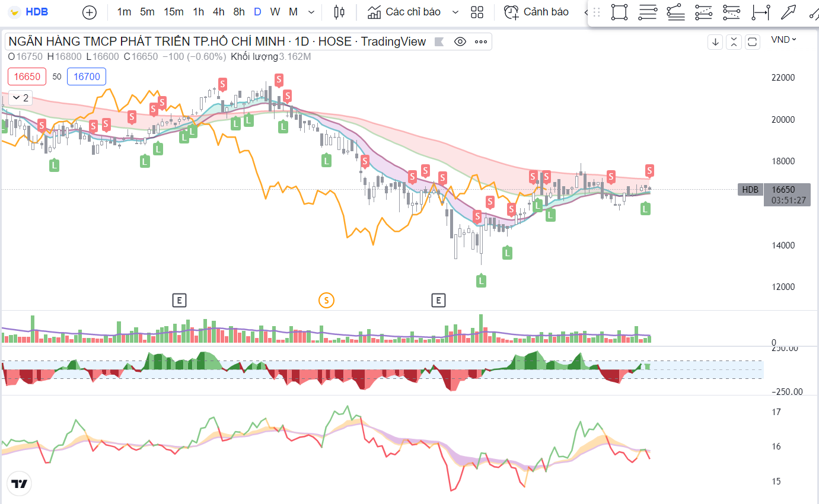Create an alert with Cảnh báo
The width and height of the screenshot is (819, 504).
point(537,12)
